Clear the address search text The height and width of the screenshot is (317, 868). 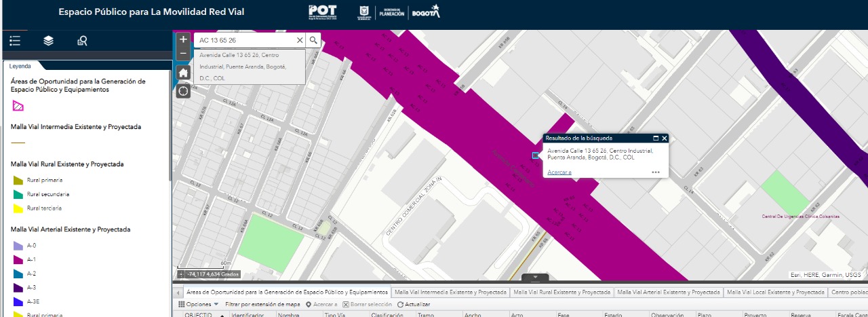300,41
